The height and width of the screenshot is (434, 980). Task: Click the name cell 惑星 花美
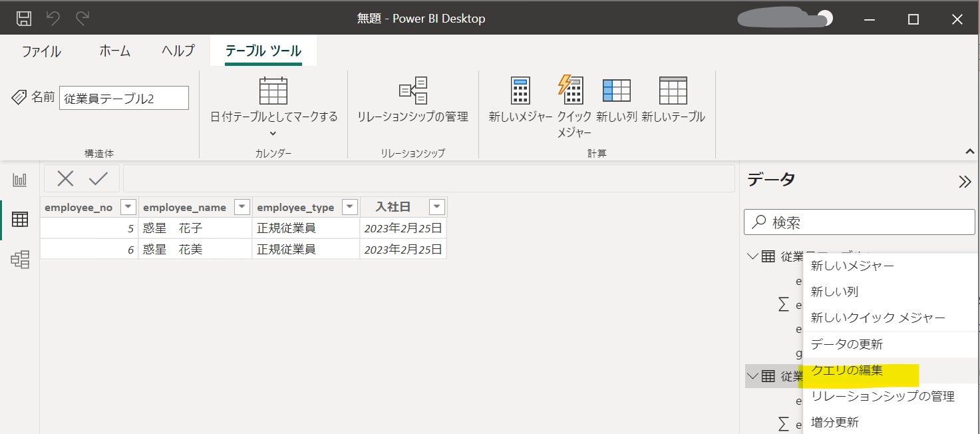click(195, 250)
